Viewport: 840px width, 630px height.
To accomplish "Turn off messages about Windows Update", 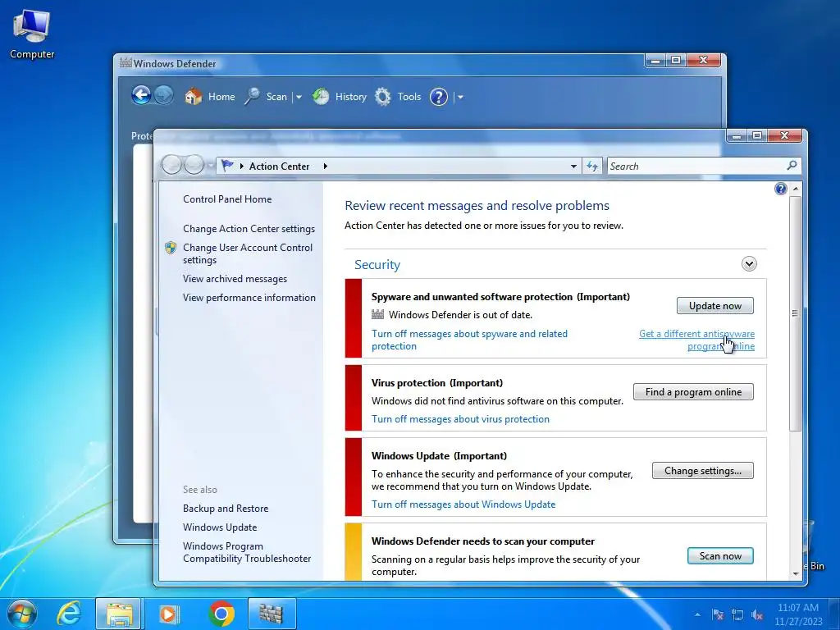I will 463,504.
